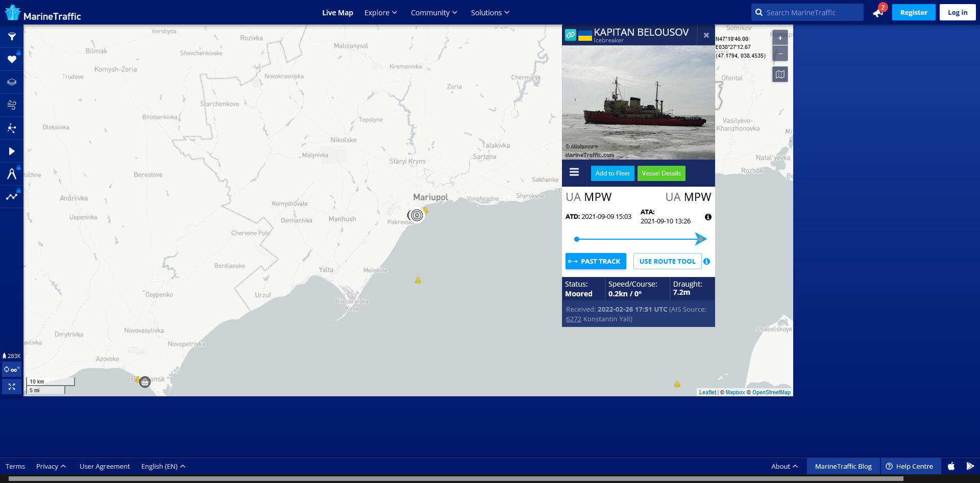The width and height of the screenshot is (980, 483).
Task: Select the vessel marker near Mariupol port
Action: coord(417,215)
